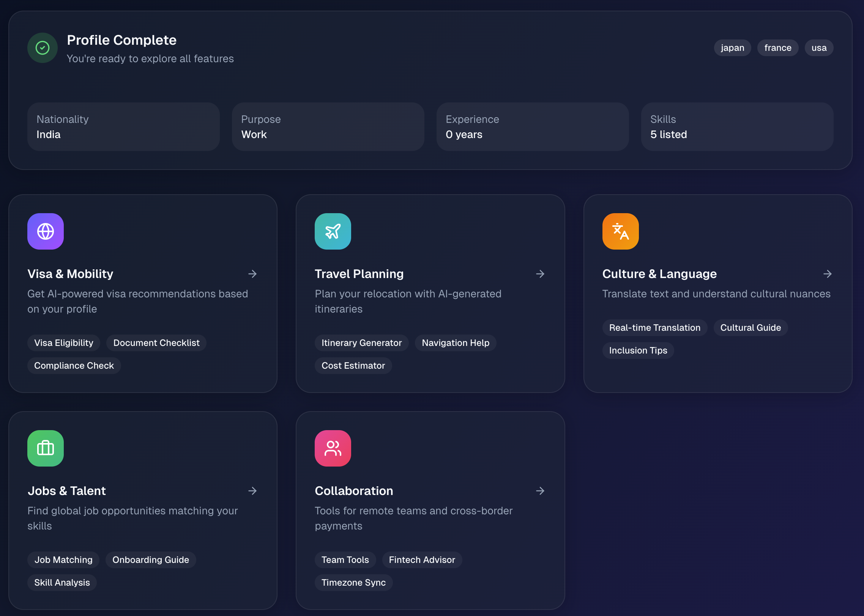
Task: Click the Jobs & Talent briefcase icon
Action: tap(46, 448)
